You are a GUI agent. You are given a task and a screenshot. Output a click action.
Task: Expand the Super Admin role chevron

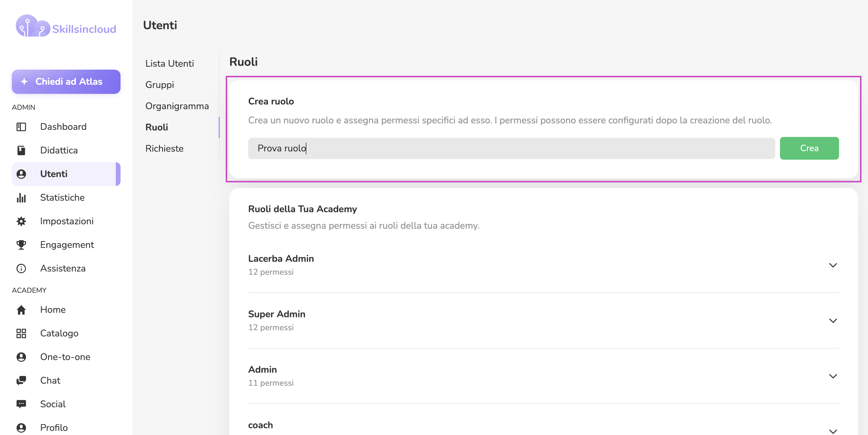pyautogui.click(x=833, y=321)
